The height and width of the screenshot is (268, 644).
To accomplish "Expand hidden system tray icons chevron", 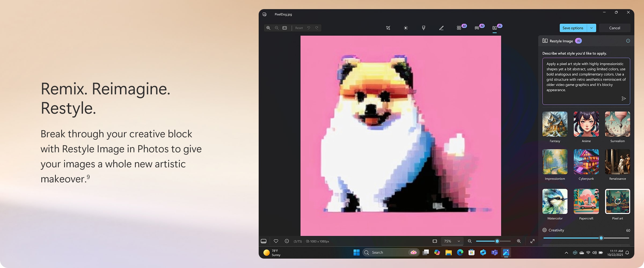I will tap(566, 253).
